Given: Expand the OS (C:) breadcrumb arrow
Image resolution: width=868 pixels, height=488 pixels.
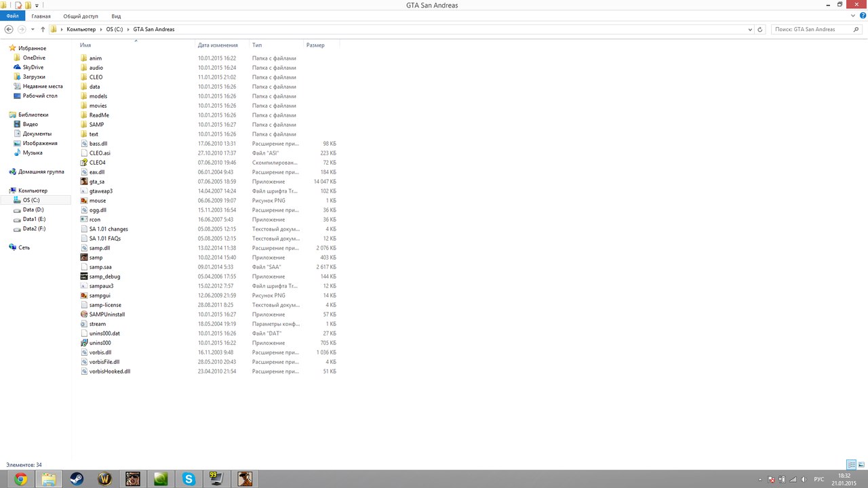Looking at the screenshot, I should pyautogui.click(x=127, y=30).
